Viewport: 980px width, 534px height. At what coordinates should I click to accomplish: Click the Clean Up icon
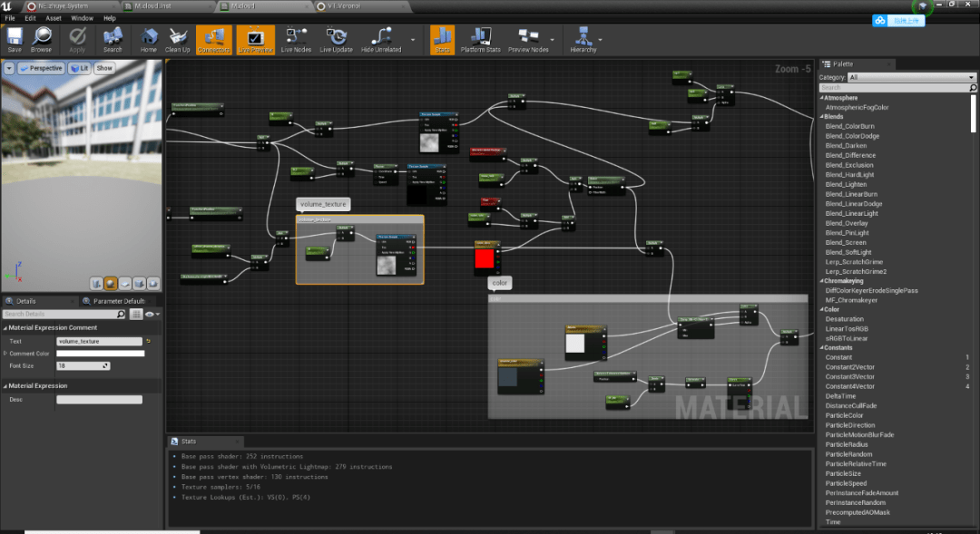pyautogui.click(x=178, y=39)
